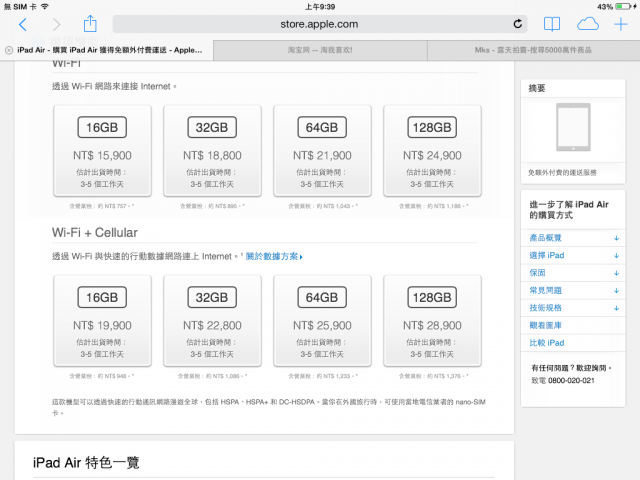This screenshot has height=480, width=640.
Task: Open the 比較 iPad link
Action: pyautogui.click(x=547, y=343)
